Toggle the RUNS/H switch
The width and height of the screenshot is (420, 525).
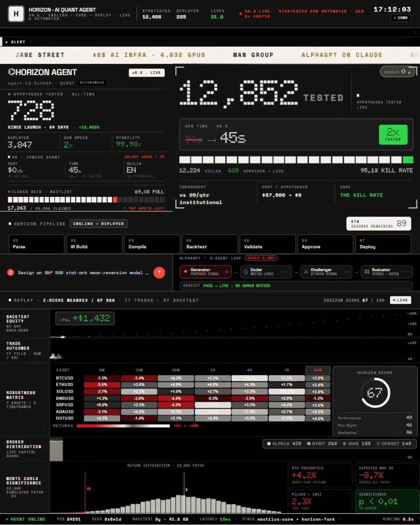tap(397, 72)
